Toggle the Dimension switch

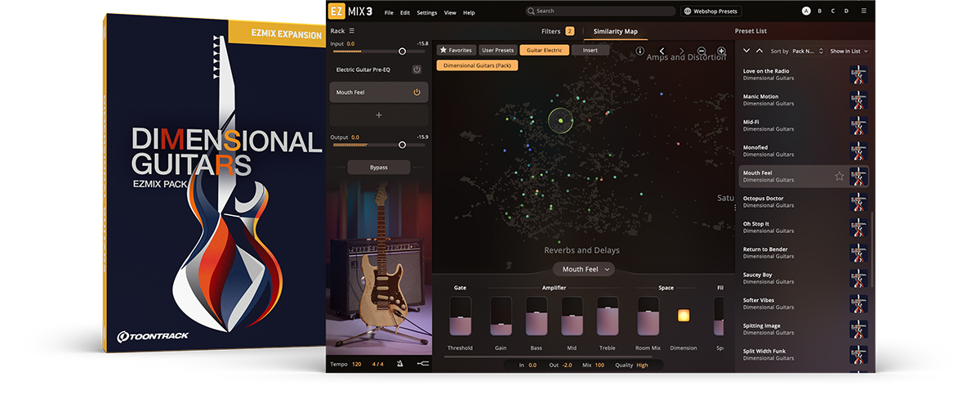(x=684, y=316)
